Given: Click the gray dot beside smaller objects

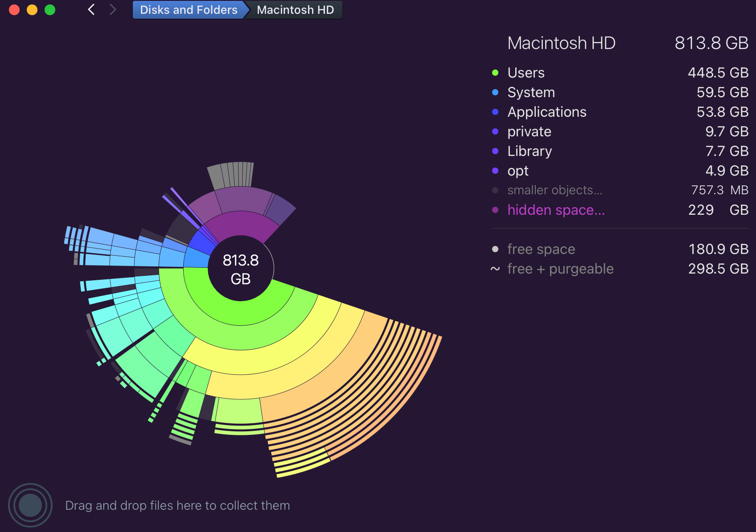Looking at the screenshot, I should (x=495, y=190).
